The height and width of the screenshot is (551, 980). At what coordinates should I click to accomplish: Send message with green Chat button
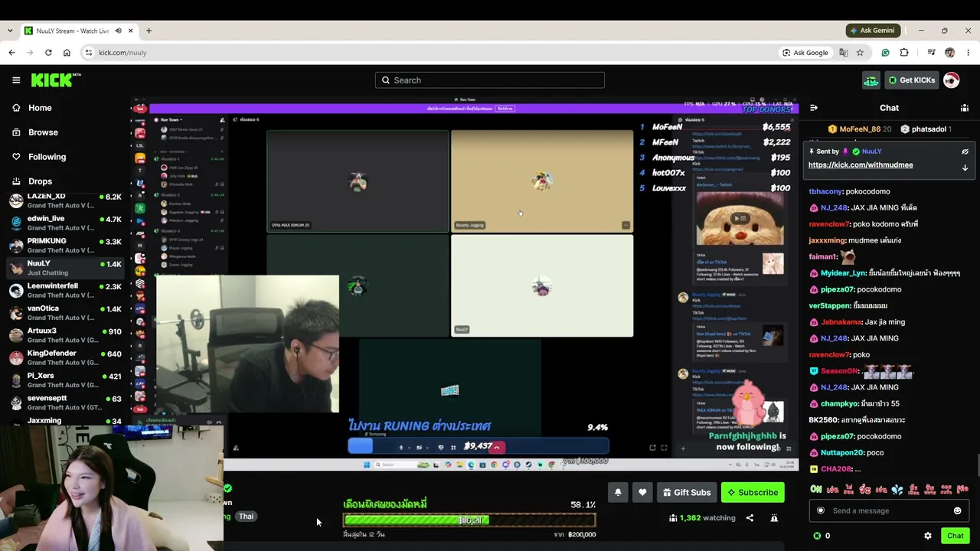(x=955, y=536)
